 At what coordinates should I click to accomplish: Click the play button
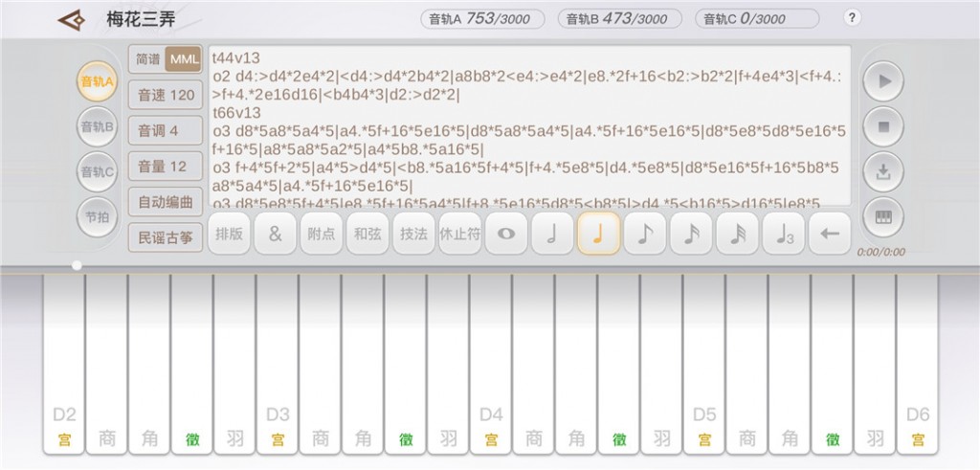pos(883,81)
